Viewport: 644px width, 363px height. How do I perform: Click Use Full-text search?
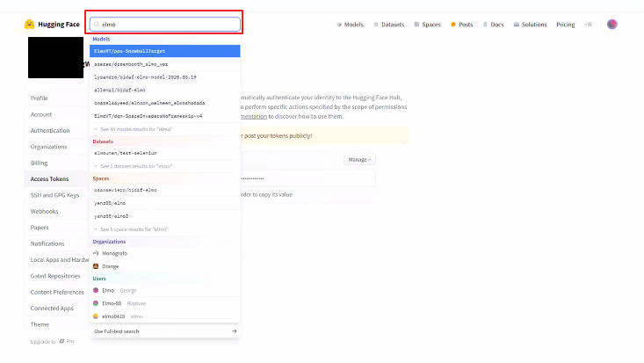coord(165,331)
